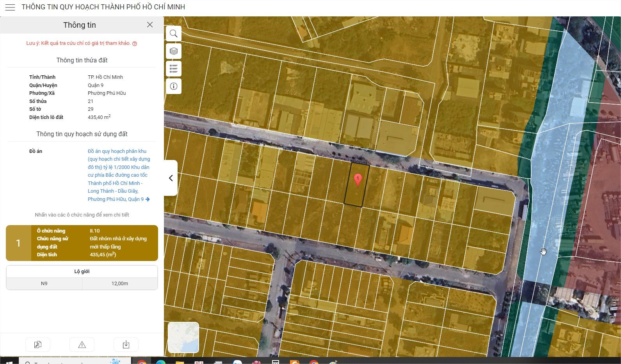Show the map legend list
Screen dimensions: 621x364
click(x=174, y=69)
